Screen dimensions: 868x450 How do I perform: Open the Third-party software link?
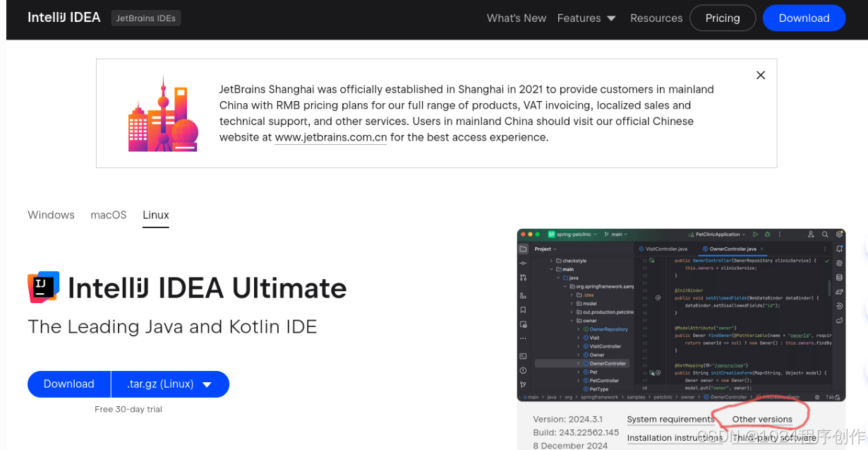[x=774, y=437]
